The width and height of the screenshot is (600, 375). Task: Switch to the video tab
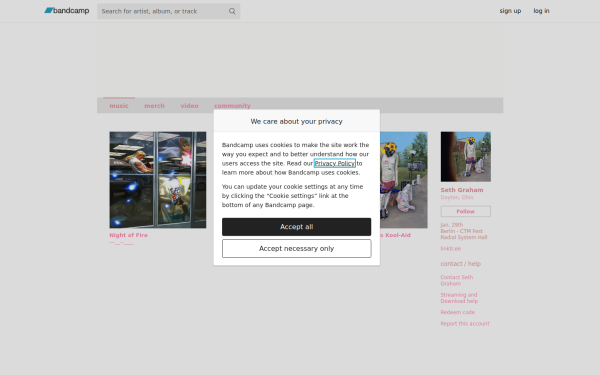coord(189,106)
